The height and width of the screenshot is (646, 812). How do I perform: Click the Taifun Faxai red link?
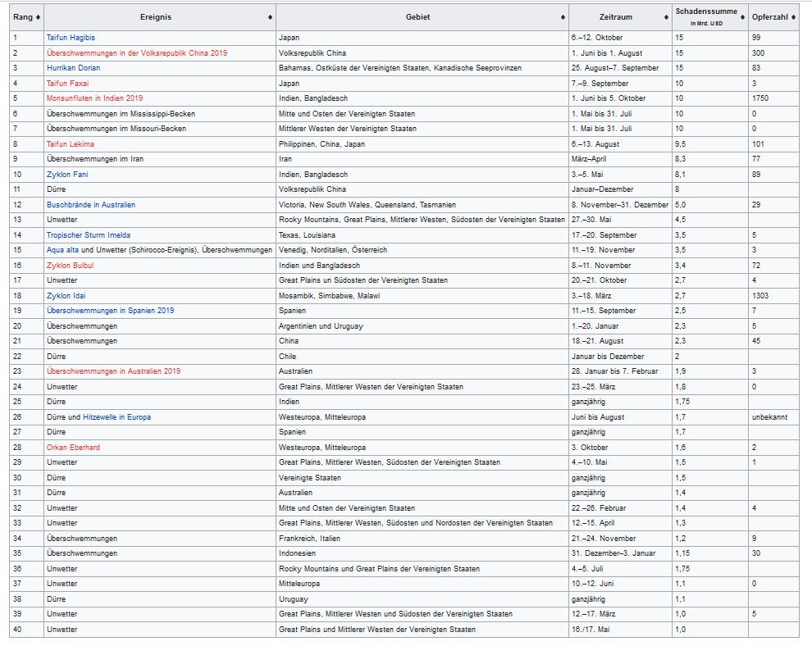point(67,84)
